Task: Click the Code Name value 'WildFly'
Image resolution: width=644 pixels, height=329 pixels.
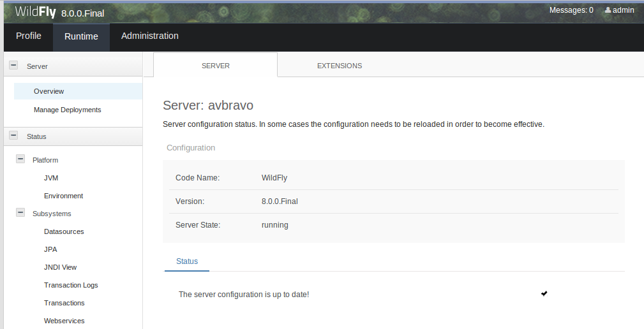Action: click(x=274, y=178)
